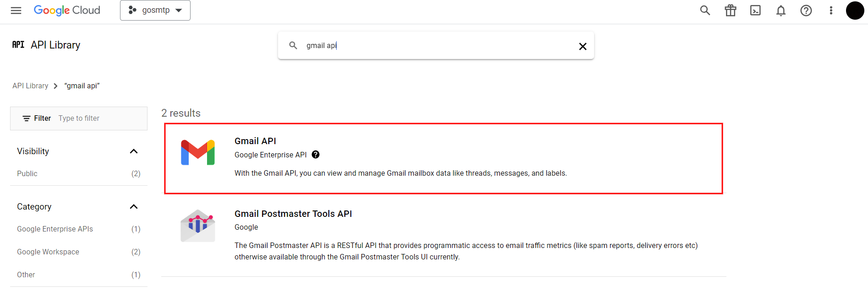Click the black account avatar
Image resolution: width=868 pixels, height=291 pixels.
[855, 11]
